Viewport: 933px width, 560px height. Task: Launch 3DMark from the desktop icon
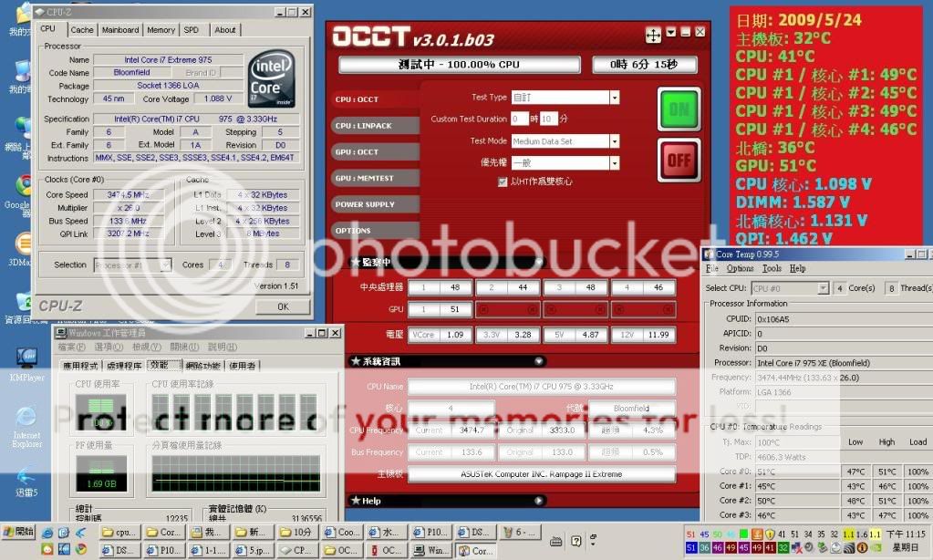[x=21, y=250]
